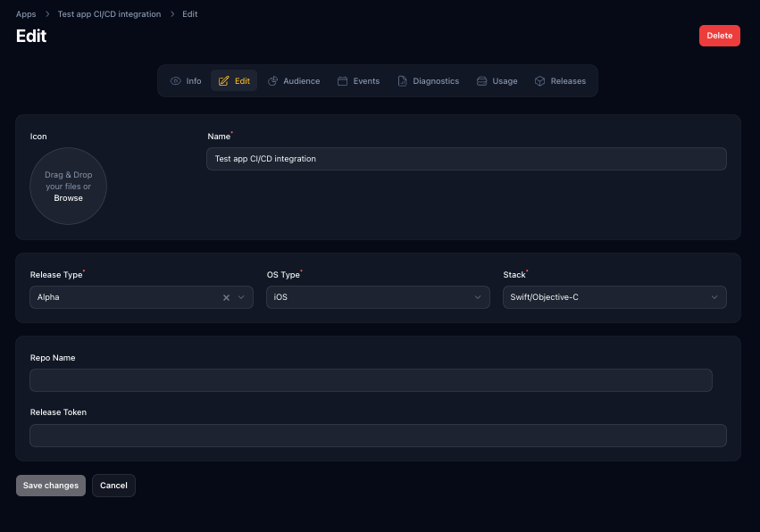Expand the Release Type dropdown

[x=241, y=297]
